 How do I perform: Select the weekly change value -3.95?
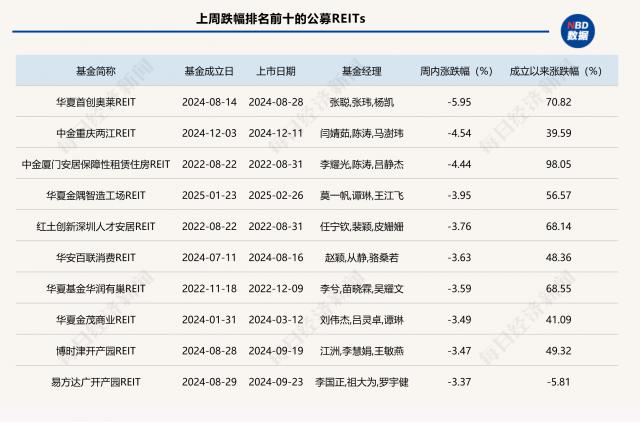pos(459,195)
